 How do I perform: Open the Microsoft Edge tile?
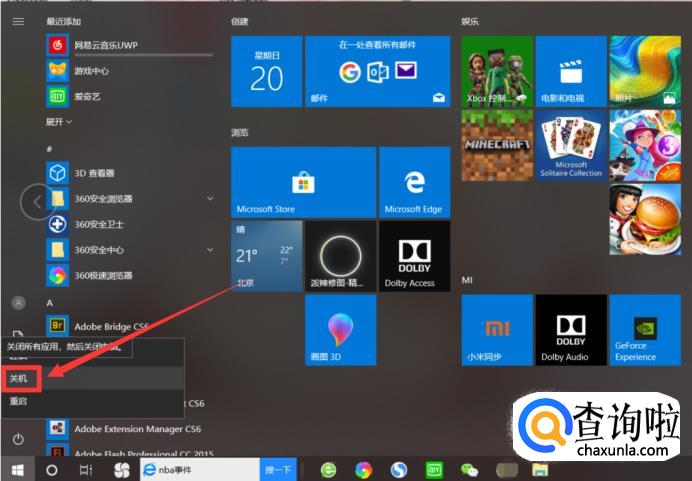(415, 182)
